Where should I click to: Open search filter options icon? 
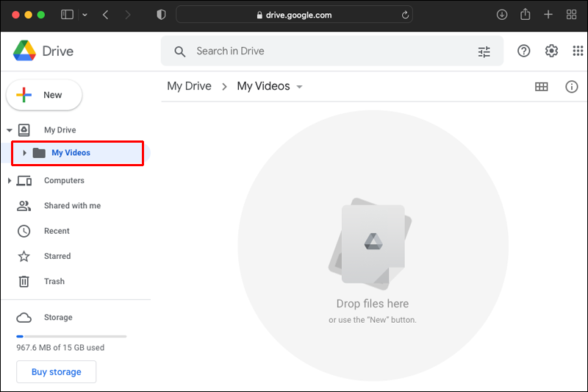(484, 51)
